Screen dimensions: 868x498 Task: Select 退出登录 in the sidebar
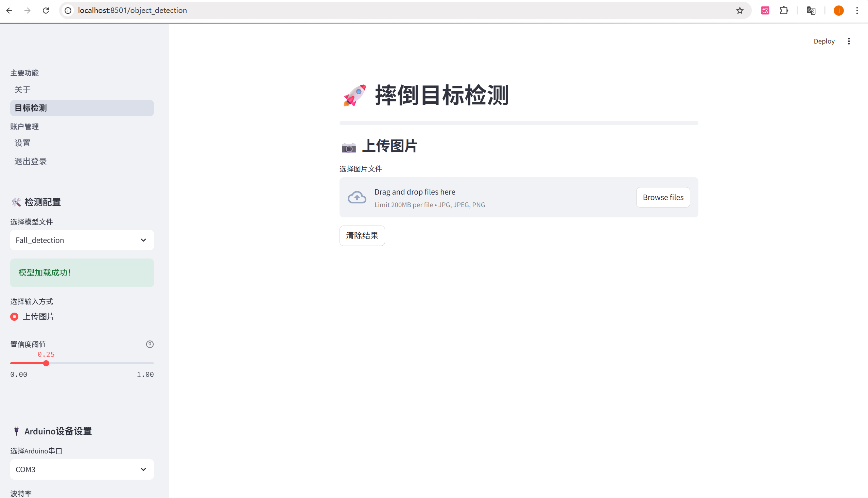pyautogui.click(x=30, y=161)
